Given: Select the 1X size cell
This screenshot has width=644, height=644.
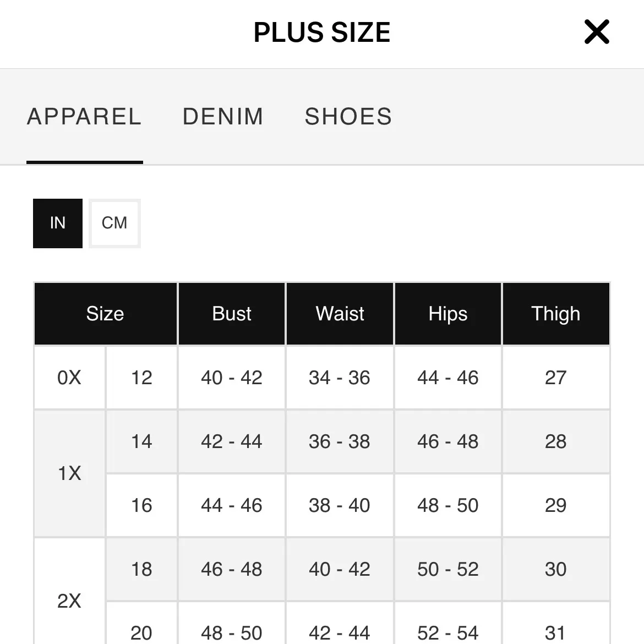Looking at the screenshot, I should (69, 473).
